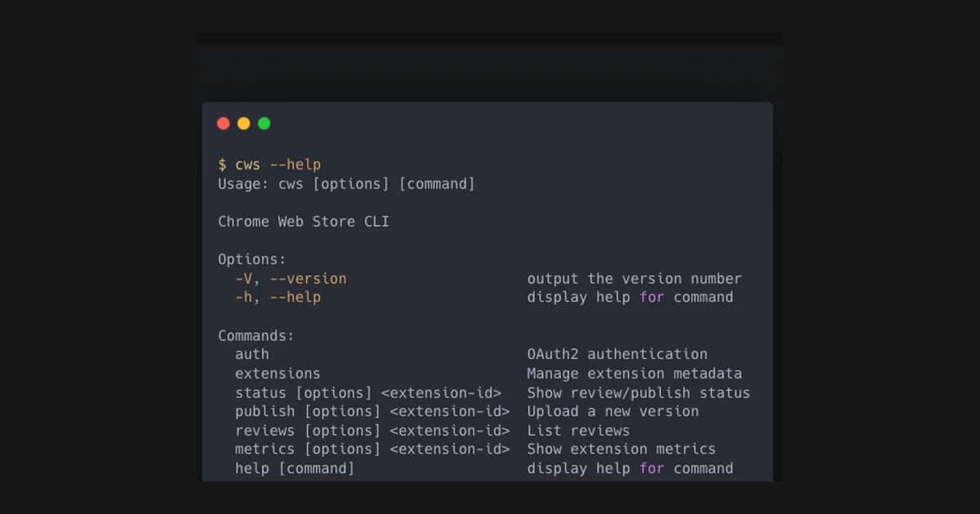Image resolution: width=980 pixels, height=514 pixels.
Task: Click the Options: section heading
Action: [252, 259]
